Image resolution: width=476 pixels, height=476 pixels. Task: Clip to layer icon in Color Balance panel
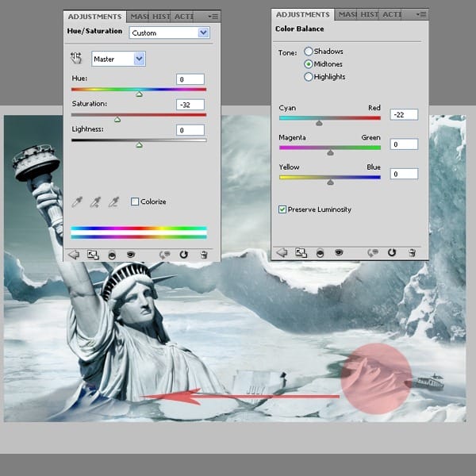[320, 253]
